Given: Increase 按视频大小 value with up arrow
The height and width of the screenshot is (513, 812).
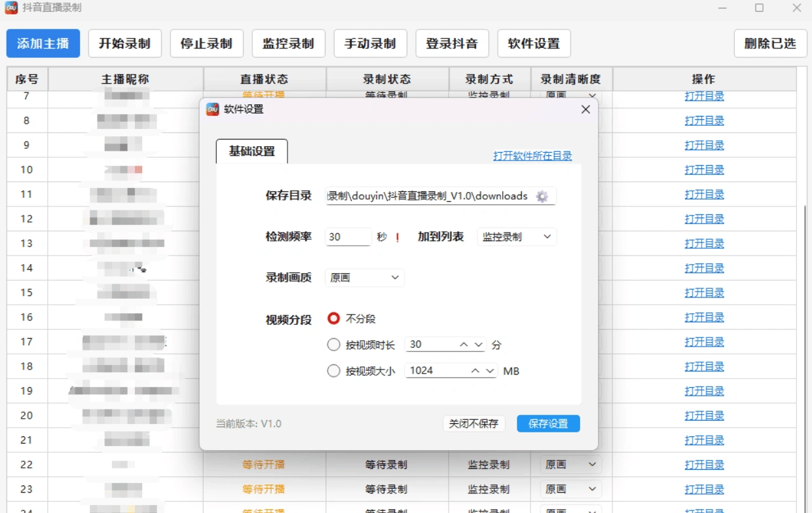Looking at the screenshot, I should coord(475,371).
